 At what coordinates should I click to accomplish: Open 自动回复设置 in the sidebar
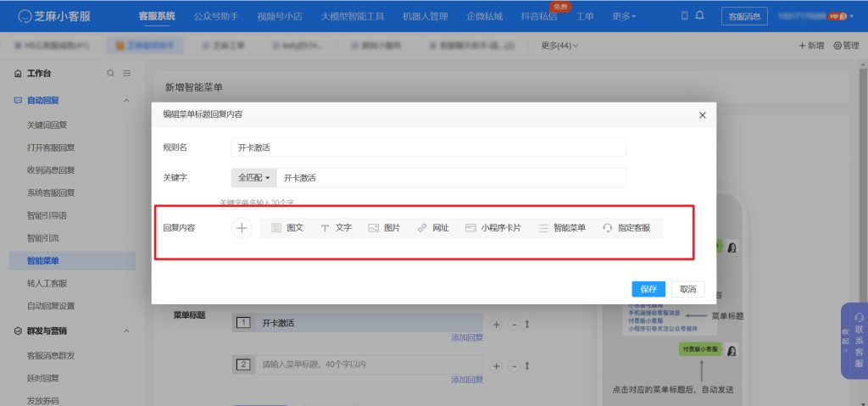point(51,306)
